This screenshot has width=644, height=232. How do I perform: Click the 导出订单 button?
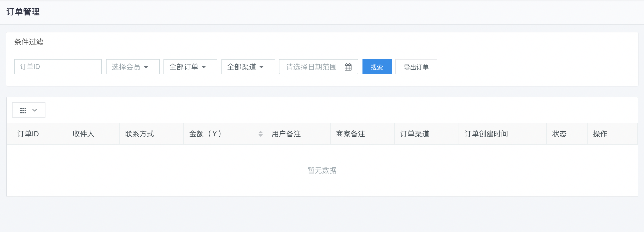coord(416,67)
